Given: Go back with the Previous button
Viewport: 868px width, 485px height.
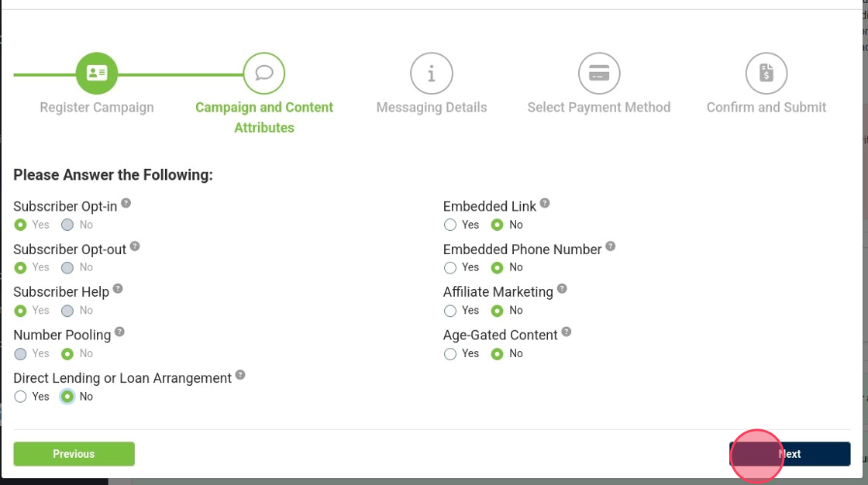Looking at the screenshot, I should click(74, 454).
